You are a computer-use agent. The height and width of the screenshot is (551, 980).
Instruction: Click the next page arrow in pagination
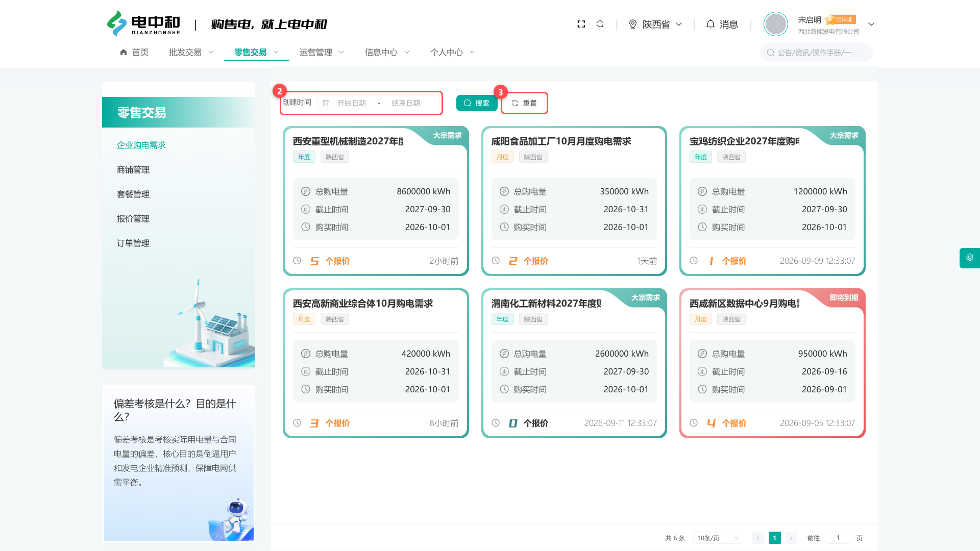(x=791, y=538)
